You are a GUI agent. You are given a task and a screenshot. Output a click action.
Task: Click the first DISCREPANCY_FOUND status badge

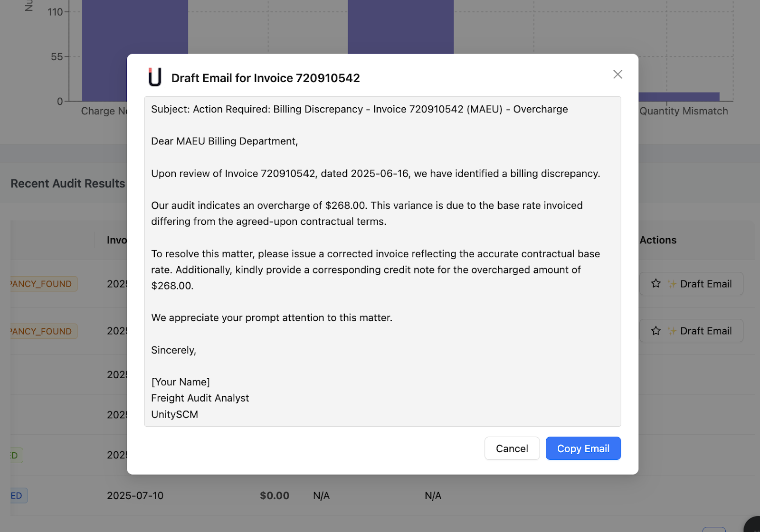(44, 284)
